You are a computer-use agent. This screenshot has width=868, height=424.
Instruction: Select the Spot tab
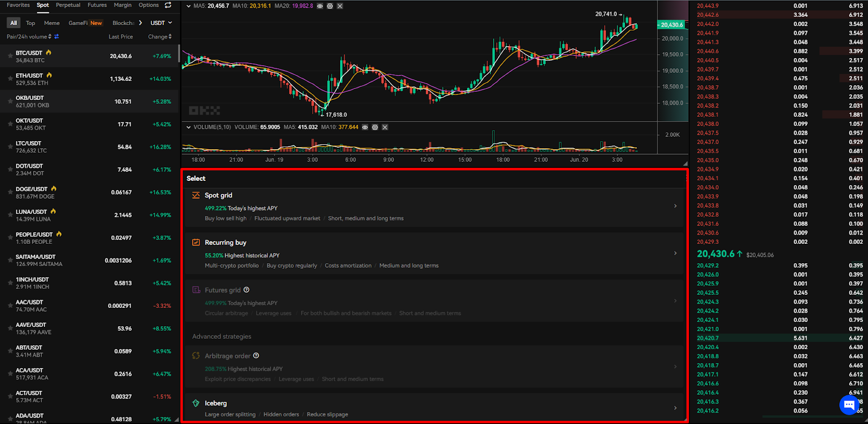pyautogui.click(x=43, y=5)
